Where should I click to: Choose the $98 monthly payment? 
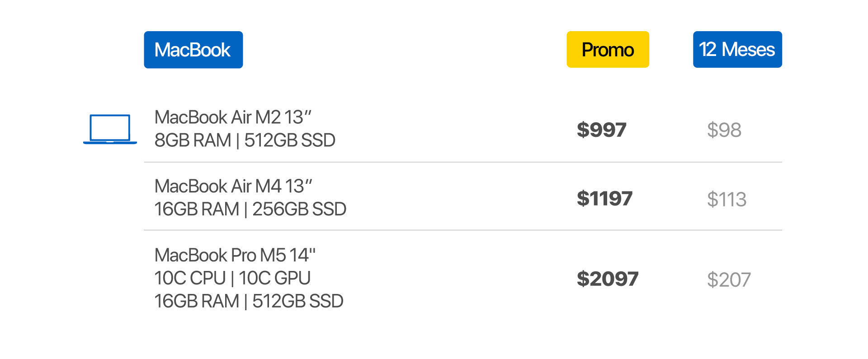[x=724, y=130]
